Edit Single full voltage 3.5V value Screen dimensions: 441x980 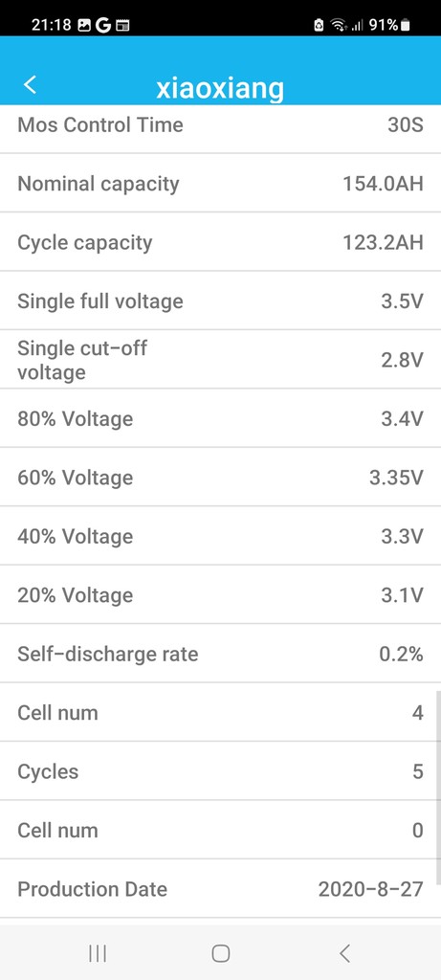pos(403,301)
